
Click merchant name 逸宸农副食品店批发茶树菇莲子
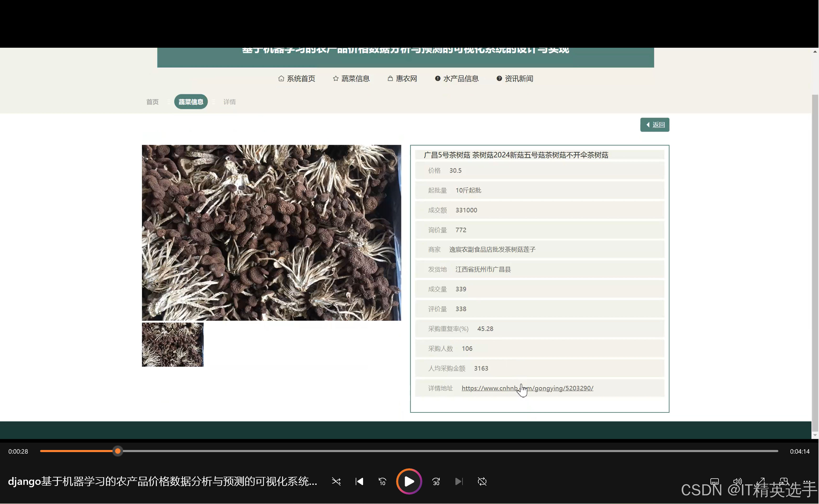pyautogui.click(x=492, y=249)
